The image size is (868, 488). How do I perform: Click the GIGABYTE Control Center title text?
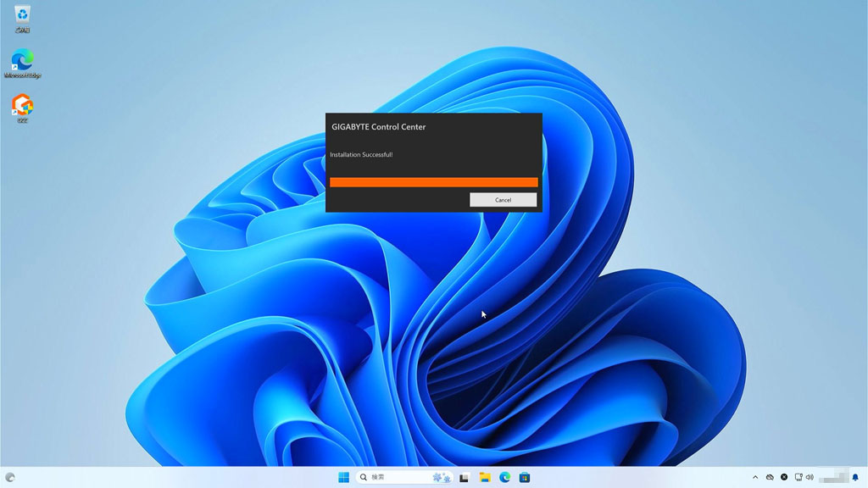378,127
